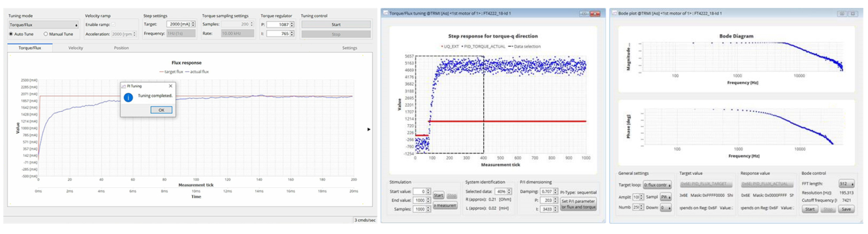The image size is (868, 234).
Task: Click the Torque regulator P value field
Action: [x=280, y=24]
